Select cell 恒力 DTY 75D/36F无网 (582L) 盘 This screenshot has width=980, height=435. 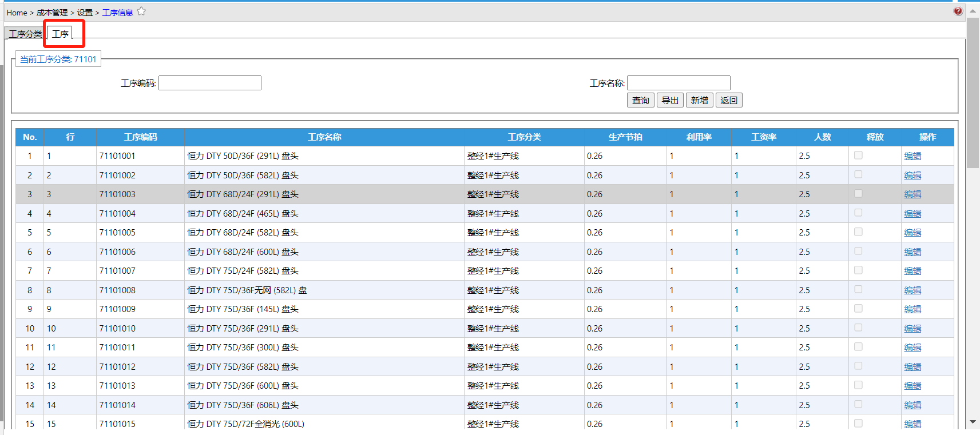[x=324, y=290]
